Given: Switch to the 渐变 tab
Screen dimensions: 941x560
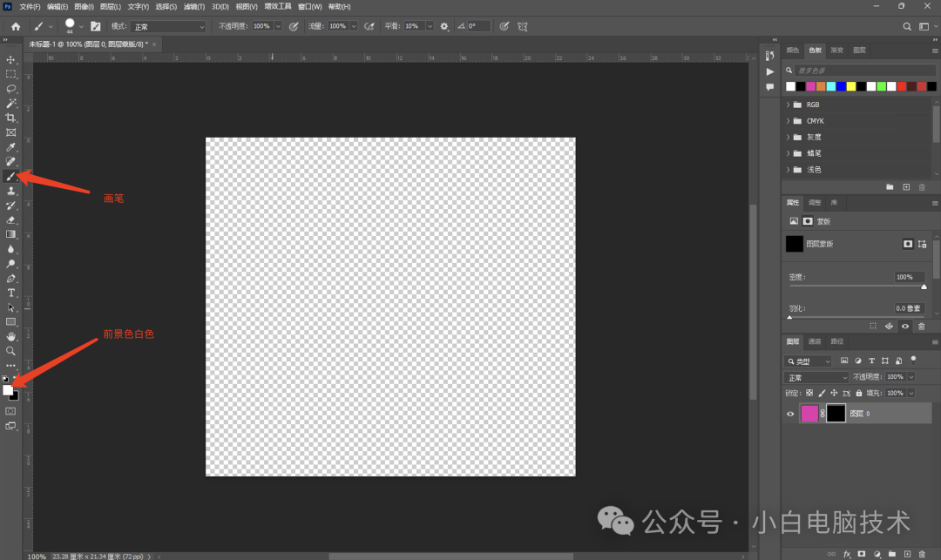Looking at the screenshot, I should click(837, 51).
